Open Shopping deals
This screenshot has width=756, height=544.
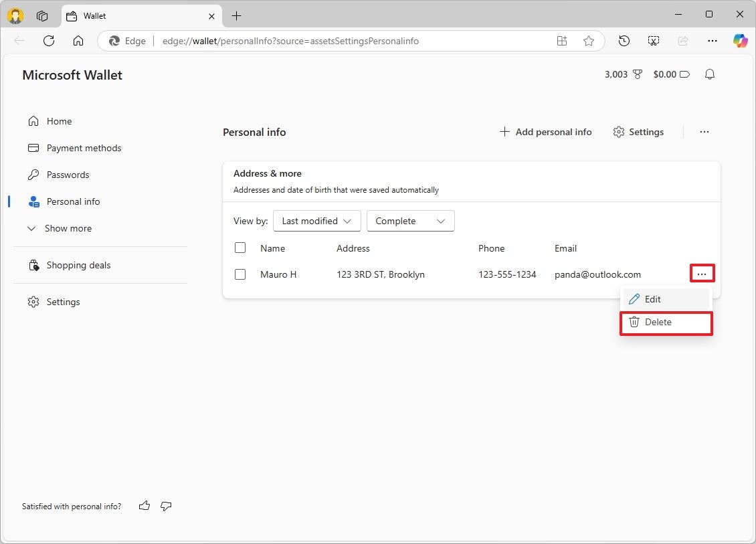78,265
